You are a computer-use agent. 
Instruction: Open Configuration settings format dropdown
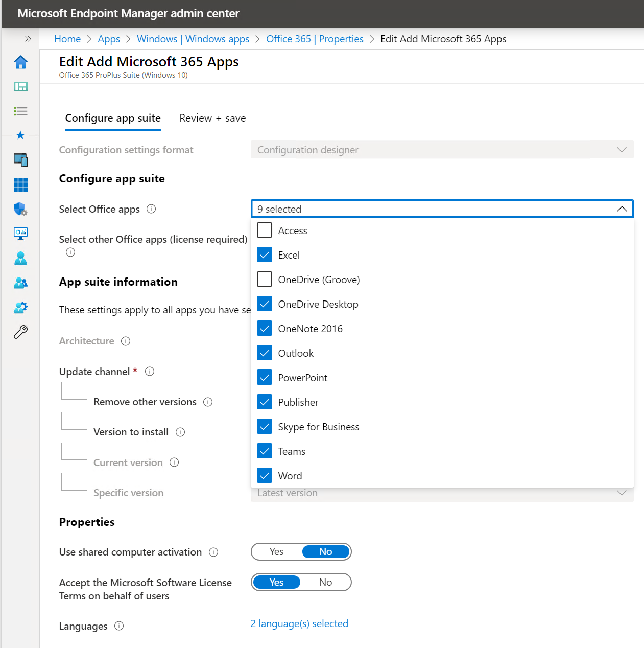pyautogui.click(x=442, y=150)
